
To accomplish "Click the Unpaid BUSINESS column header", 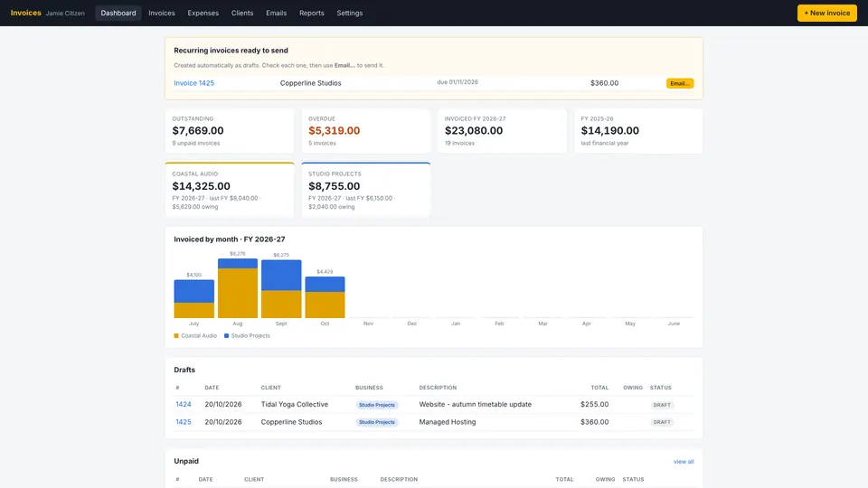I will (x=344, y=479).
